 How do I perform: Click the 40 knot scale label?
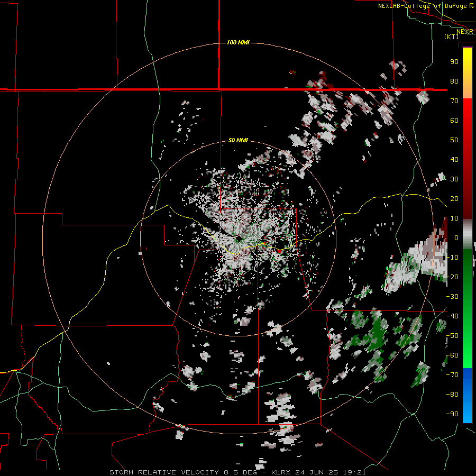tap(454, 159)
